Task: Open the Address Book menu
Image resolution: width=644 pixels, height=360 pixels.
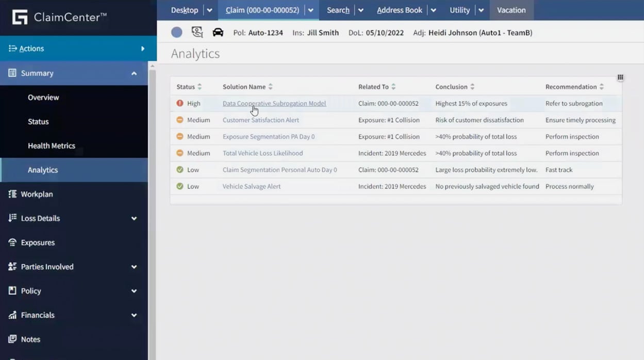Action: coord(400,10)
